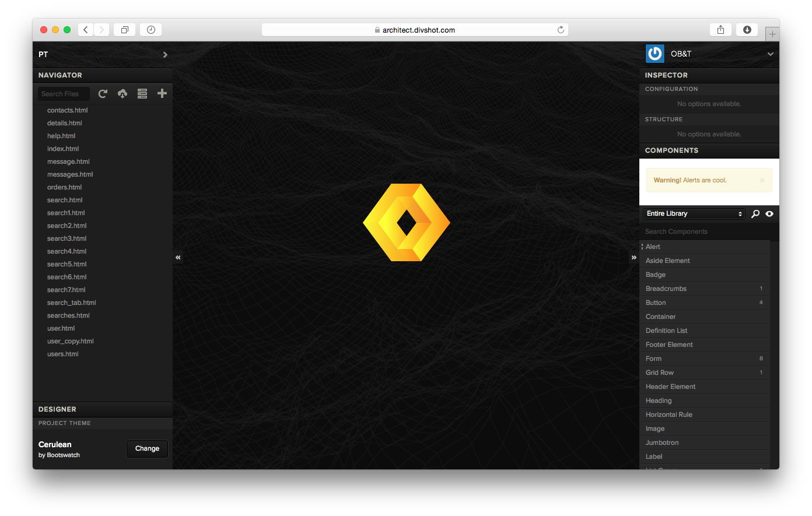Dismiss the Warning alert preview
This screenshot has height=516, width=812.
(762, 180)
